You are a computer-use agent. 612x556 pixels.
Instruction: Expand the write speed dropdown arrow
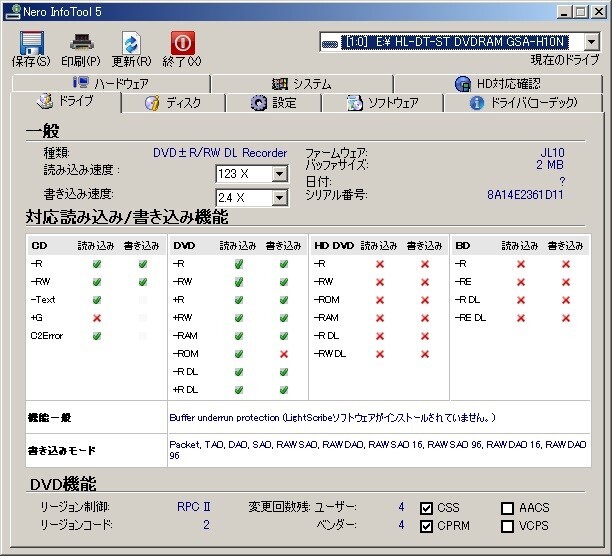click(x=279, y=198)
